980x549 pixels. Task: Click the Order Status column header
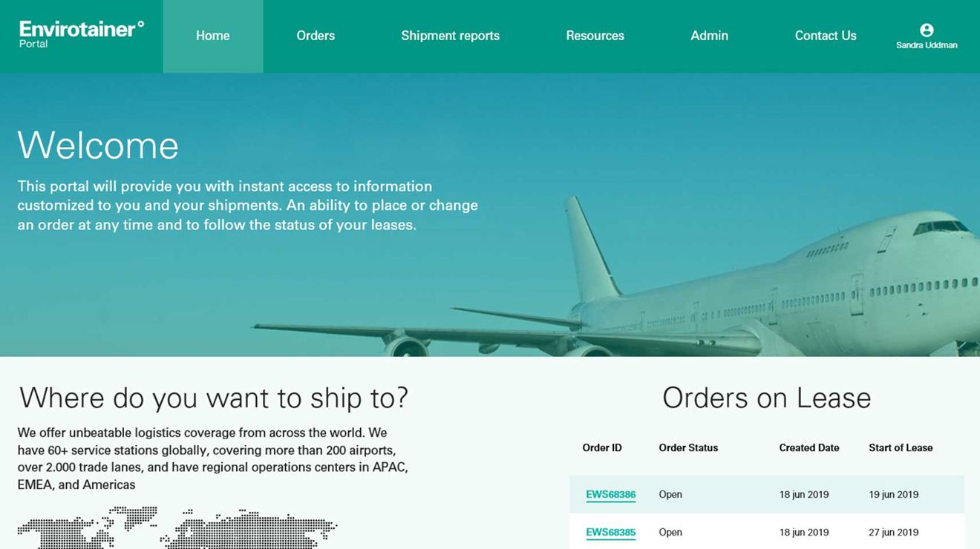pyautogui.click(x=688, y=448)
